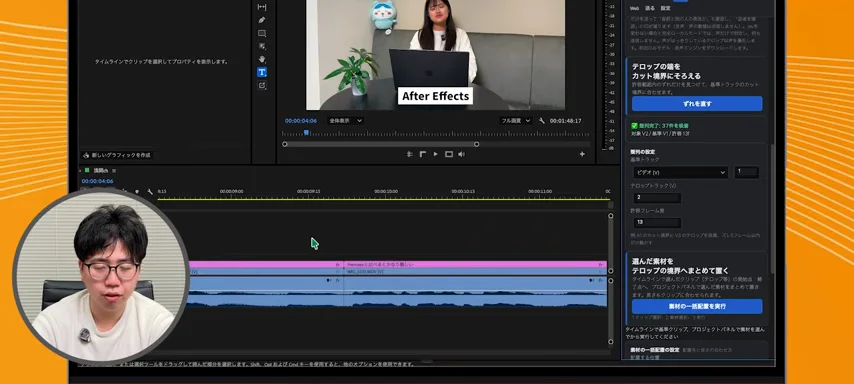This screenshot has width=854, height=384.
Task: Click the 素材の一括配置を実行 blue button
Action: (x=697, y=306)
